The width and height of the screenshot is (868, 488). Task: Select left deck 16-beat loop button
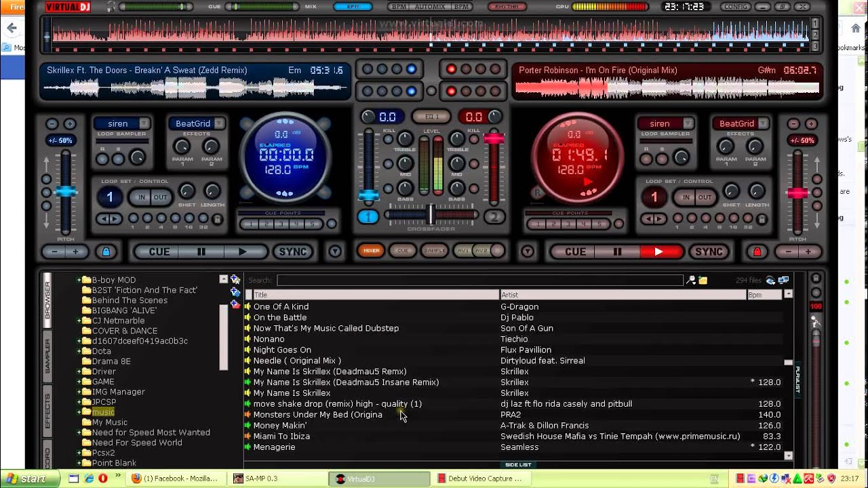click(189, 218)
